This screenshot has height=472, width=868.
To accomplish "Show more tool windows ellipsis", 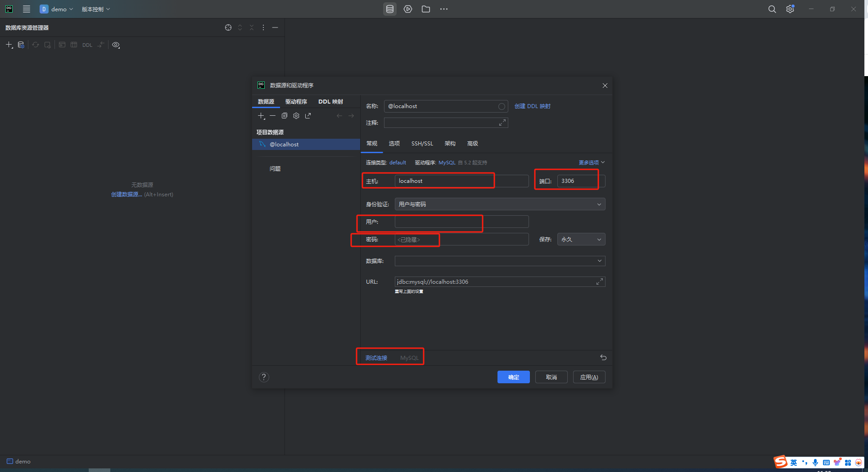I will click(444, 9).
